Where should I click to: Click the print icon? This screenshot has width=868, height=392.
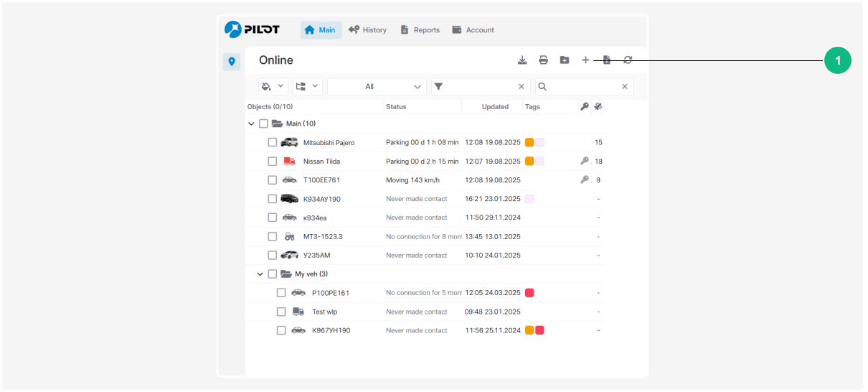coord(544,60)
